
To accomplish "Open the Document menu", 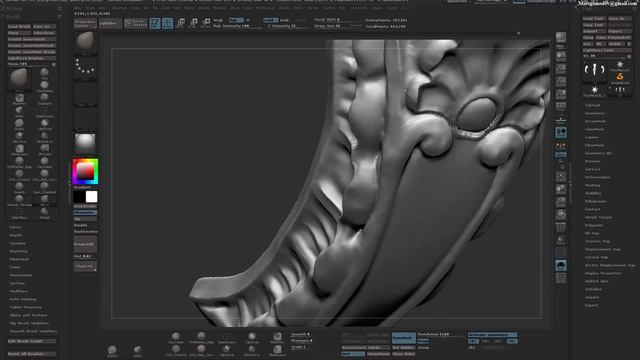I will (x=119, y=8).
